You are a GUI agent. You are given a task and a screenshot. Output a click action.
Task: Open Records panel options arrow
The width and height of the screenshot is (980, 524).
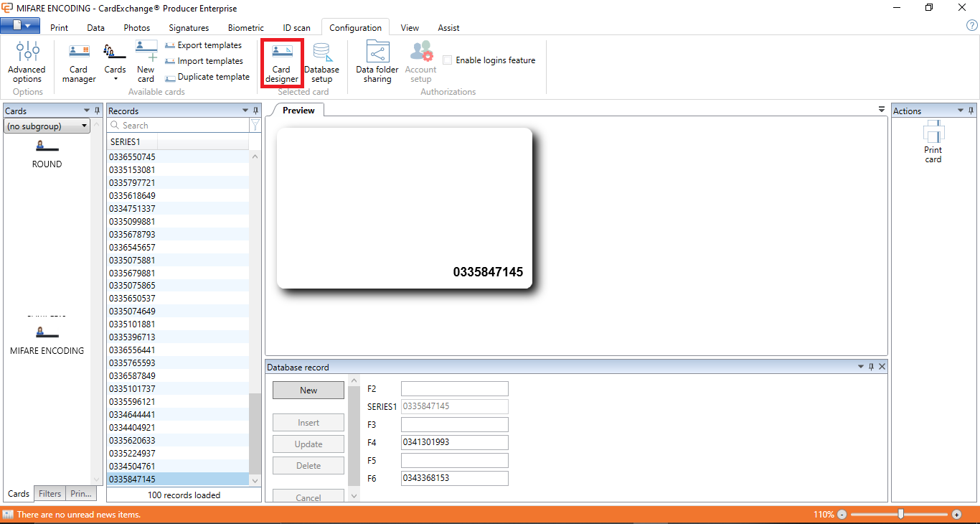245,111
